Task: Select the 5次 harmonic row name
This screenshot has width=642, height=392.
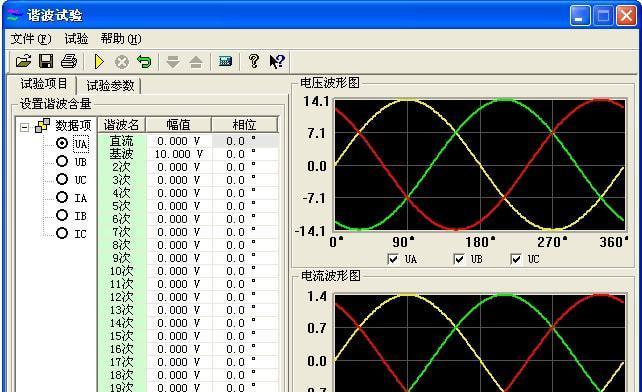Action: tap(122, 206)
